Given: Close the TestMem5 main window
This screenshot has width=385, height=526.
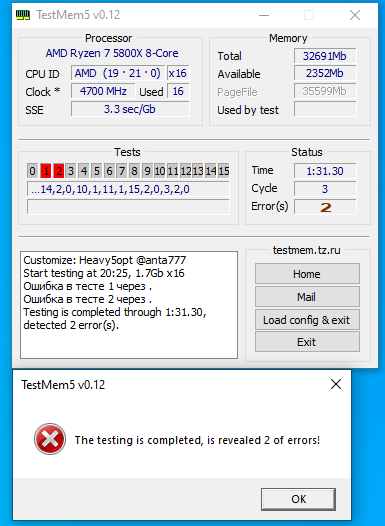Looking at the screenshot, I should pos(355,15).
